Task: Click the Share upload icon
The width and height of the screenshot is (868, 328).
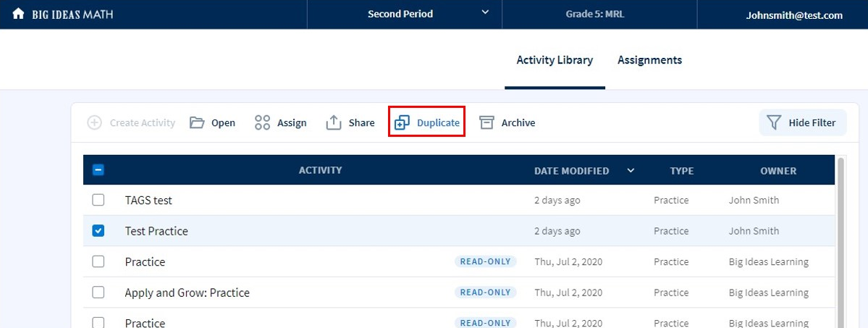Action: pos(334,123)
